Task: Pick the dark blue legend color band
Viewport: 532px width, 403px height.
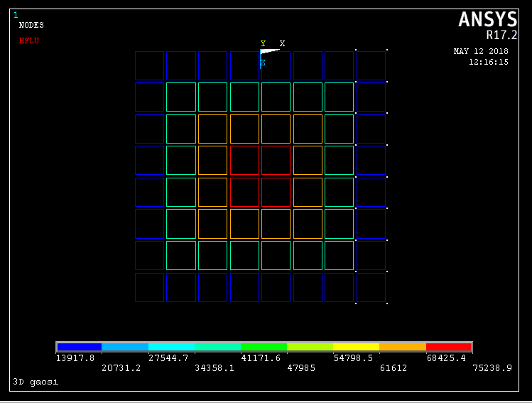Action: 80,347
